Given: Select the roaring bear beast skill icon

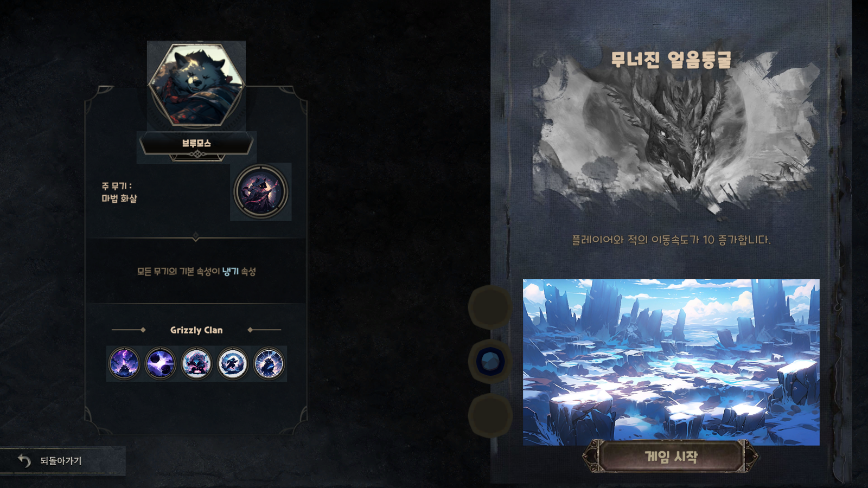Looking at the screenshot, I should point(196,363).
